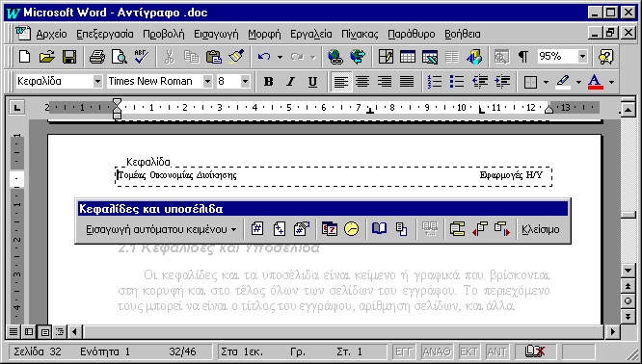
Task: Click the ΑΝΑΘ status bar indicator
Action: [437, 351]
